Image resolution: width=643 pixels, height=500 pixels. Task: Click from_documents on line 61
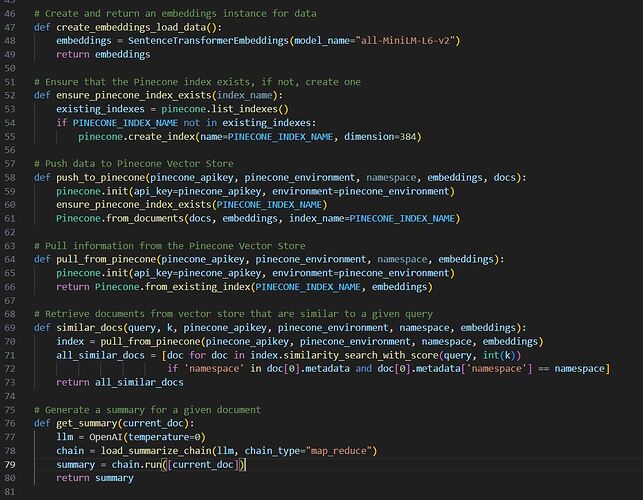(145, 218)
